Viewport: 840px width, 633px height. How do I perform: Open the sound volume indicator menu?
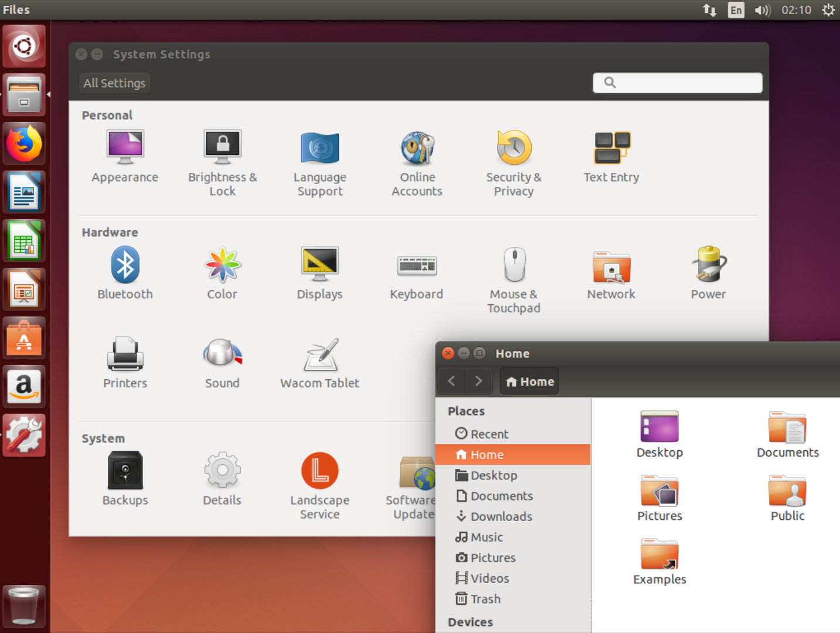(762, 10)
